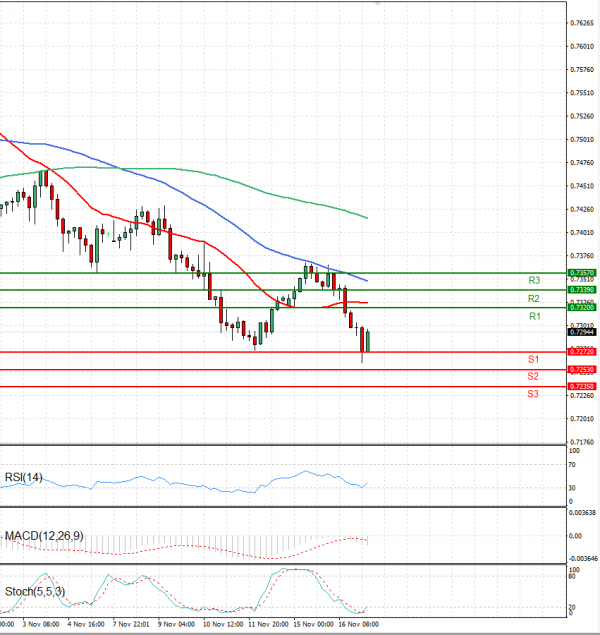Click the Stoch(5,5,3) indicator label
The width and height of the screenshot is (600, 635).
tap(35, 592)
